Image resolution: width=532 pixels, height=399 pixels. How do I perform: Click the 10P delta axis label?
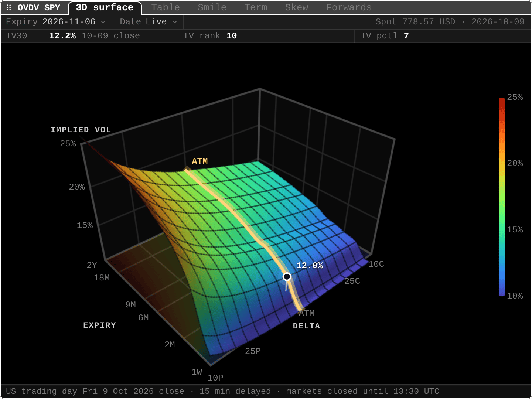[x=215, y=378]
